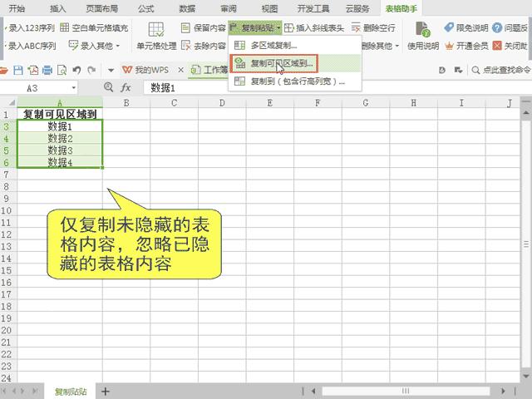The height and width of the screenshot is (399, 532).
Task: Select the column E header
Action: pyautogui.click(x=269, y=103)
